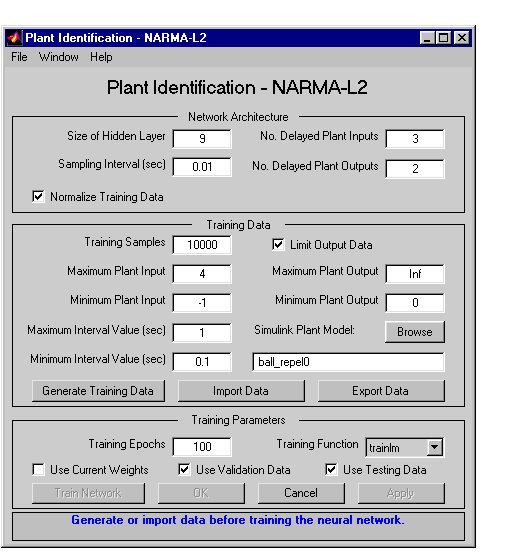Viewport: 505px width, 559px height.
Task: Click the Import Data button
Action: (241, 391)
